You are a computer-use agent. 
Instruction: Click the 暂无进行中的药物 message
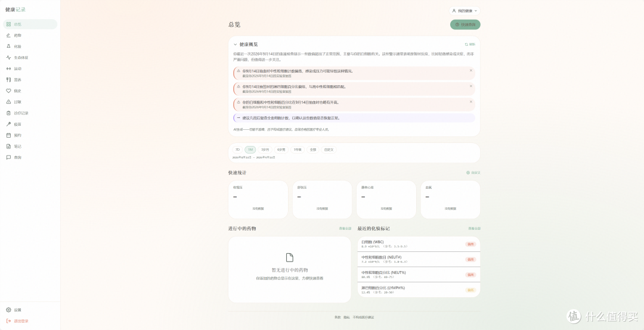[290, 270]
